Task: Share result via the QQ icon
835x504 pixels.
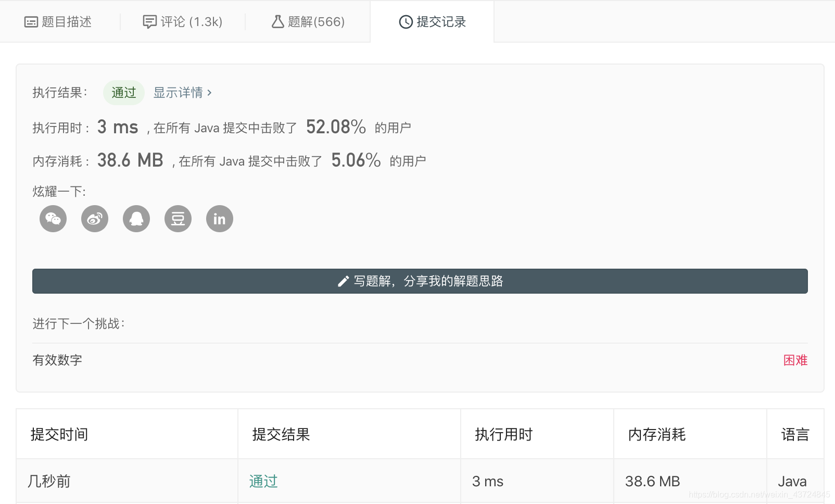Action: pyautogui.click(x=136, y=219)
